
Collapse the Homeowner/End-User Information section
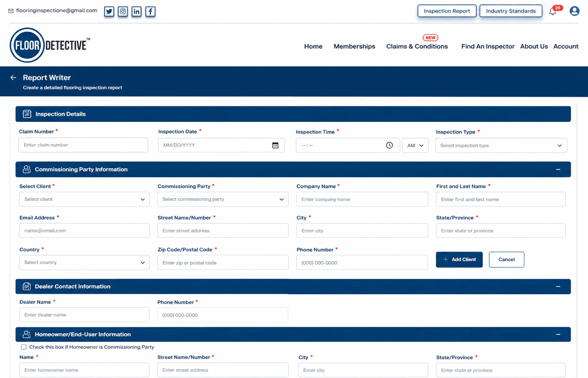click(x=558, y=334)
